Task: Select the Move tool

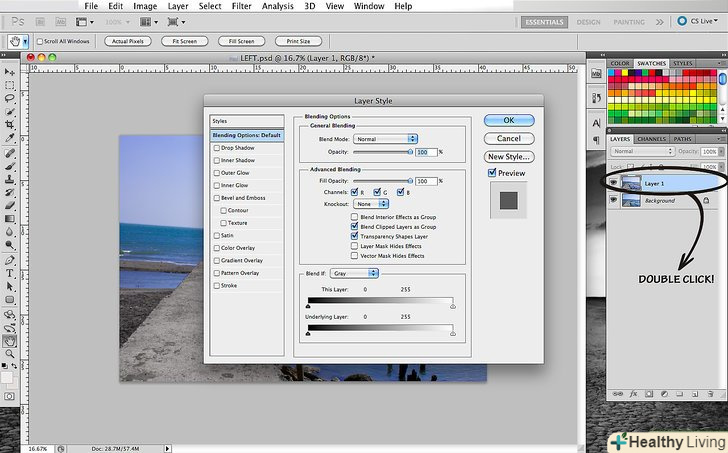Action: [x=10, y=71]
